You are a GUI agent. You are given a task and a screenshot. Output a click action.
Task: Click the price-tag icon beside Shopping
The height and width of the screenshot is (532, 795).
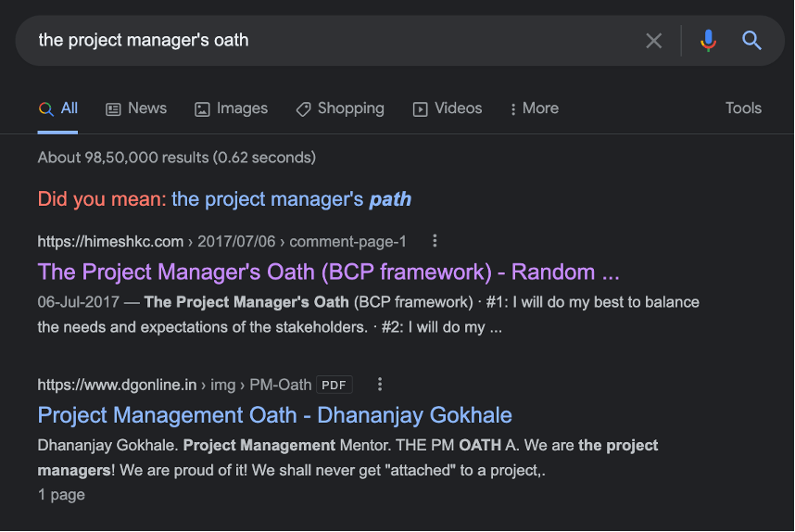(x=303, y=109)
